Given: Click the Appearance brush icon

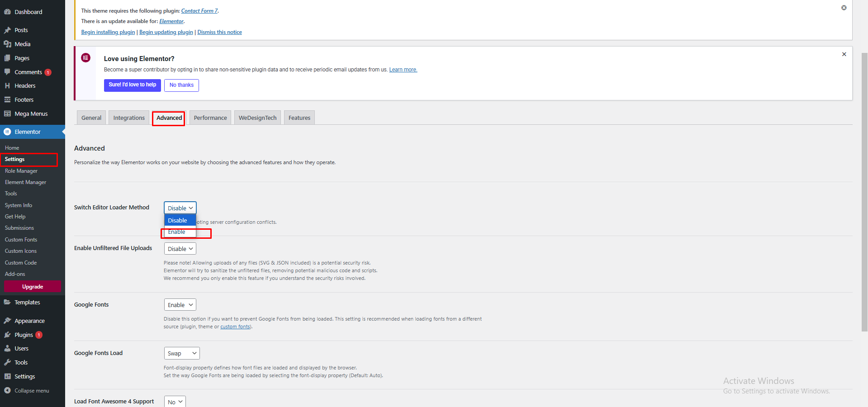Looking at the screenshot, I should coord(7,321).
